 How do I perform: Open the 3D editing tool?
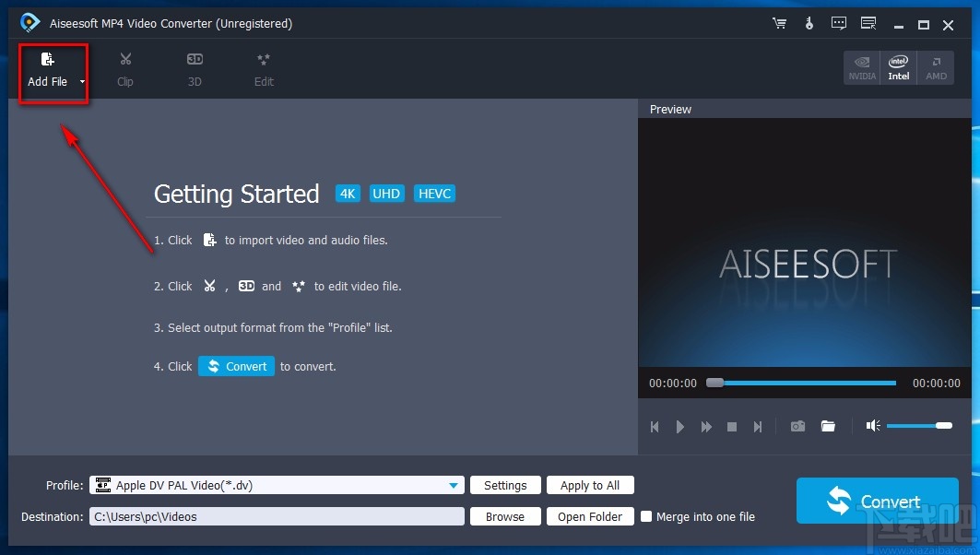click(x=195, y=69)
